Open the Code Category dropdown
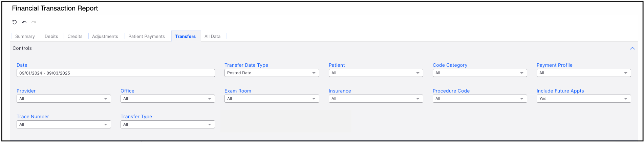The width and height of the screenshot is (644, 142). click(x=479, y=73)
